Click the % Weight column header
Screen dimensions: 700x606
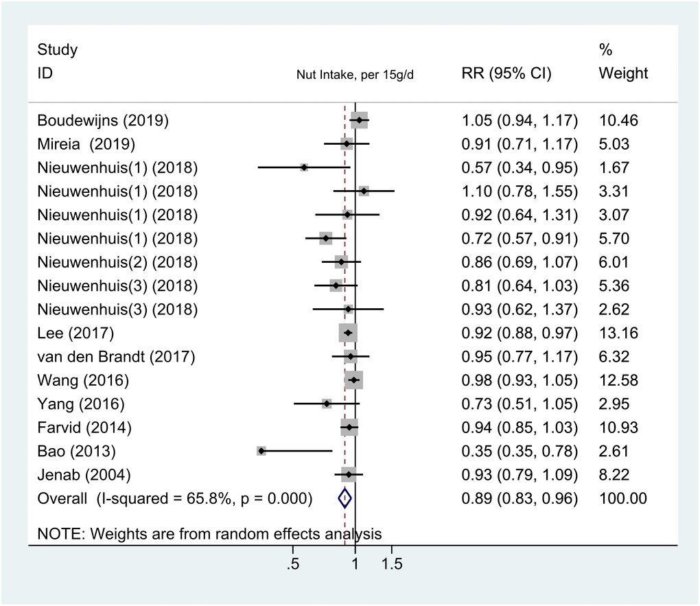[623, 61]
